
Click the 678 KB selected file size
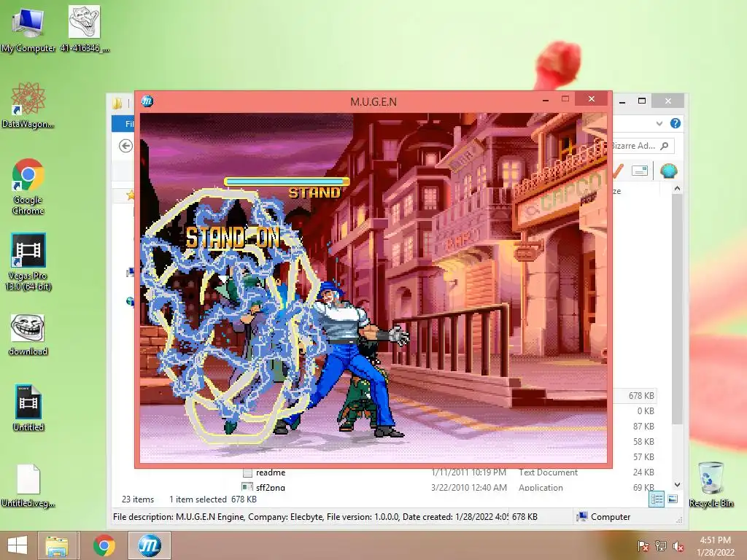click(640, 396)
